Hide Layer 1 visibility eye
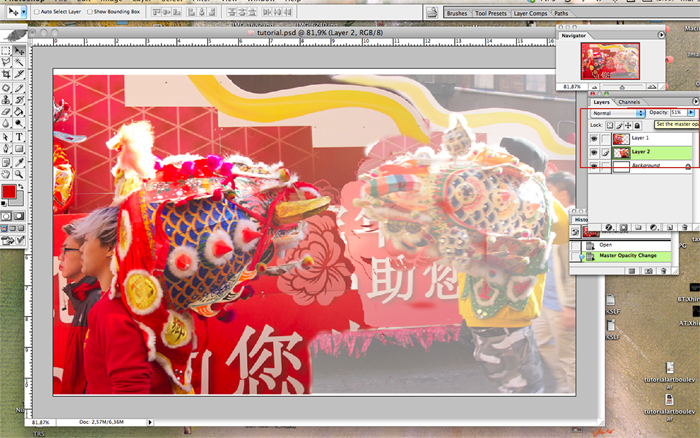Image resolution: width=700 pixels, height=438 pixels. pos(594,139)
